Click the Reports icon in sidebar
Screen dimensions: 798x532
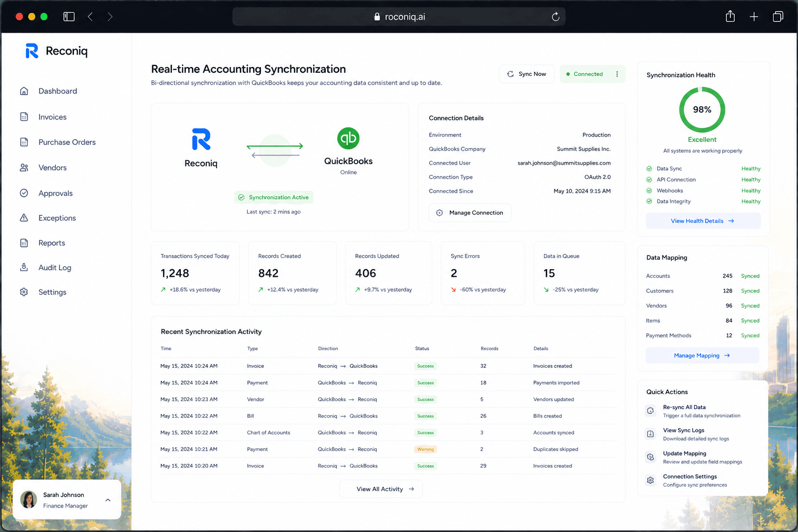click(x=24, y=243)
